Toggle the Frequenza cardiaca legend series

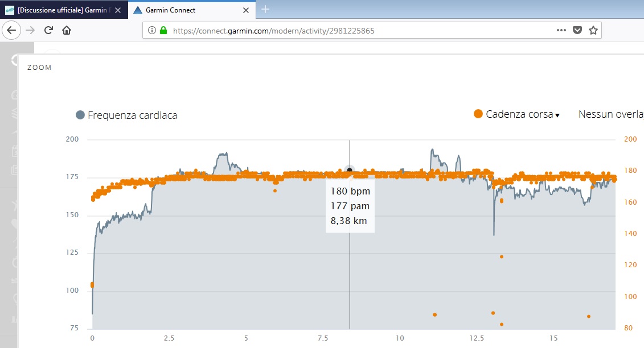click(x=126, y=115)
